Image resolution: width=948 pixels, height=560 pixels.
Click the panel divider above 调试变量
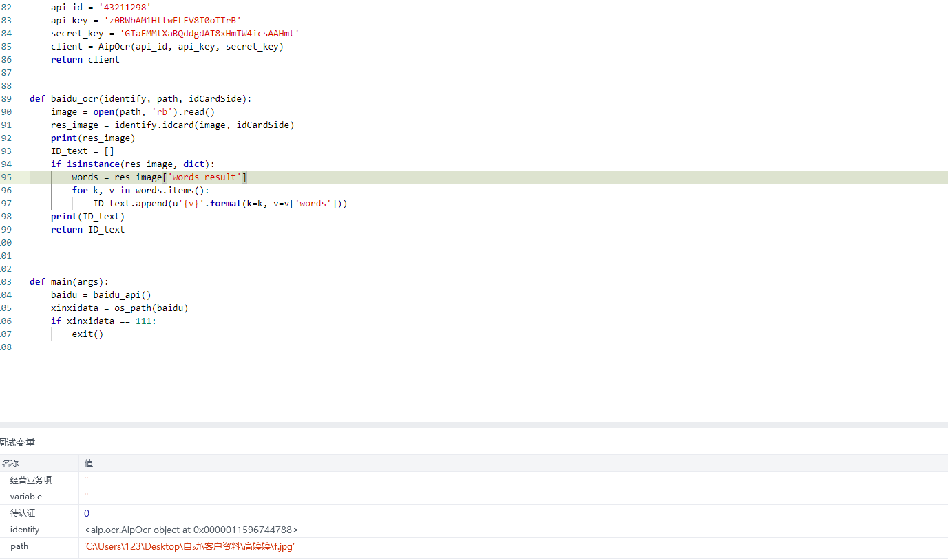pos(474,425)
